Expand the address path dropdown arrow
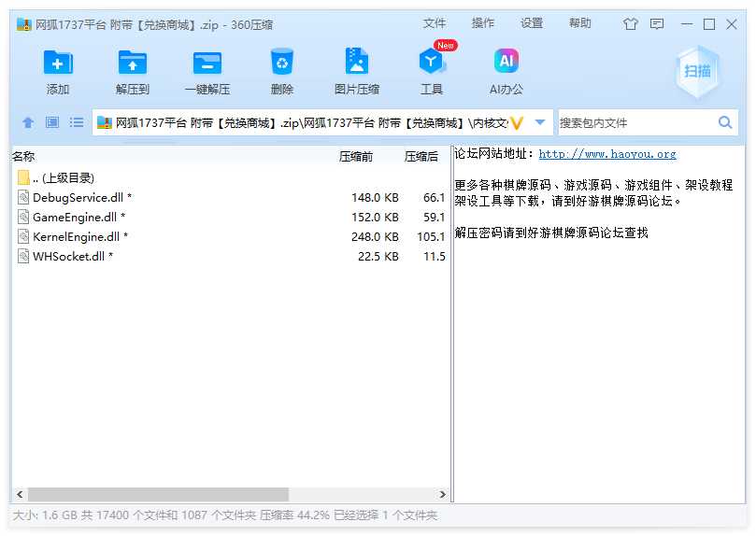The image size is (756, 536). 540,122
